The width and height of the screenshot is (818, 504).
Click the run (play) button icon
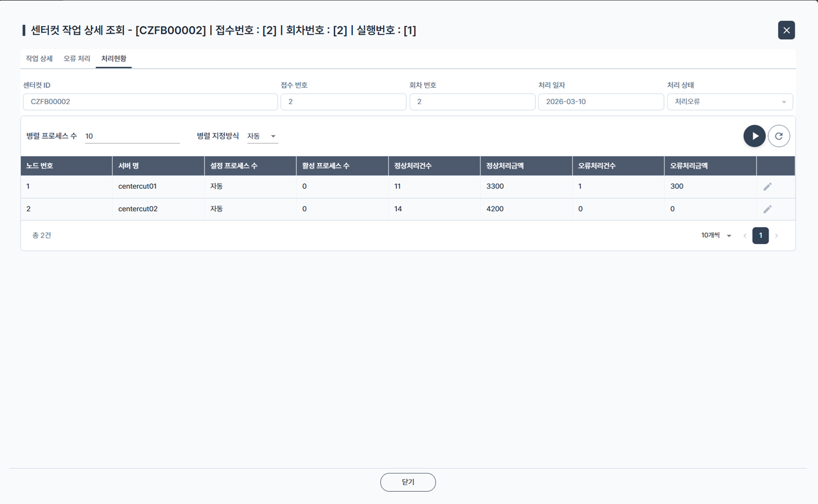(x=754, y=136)
